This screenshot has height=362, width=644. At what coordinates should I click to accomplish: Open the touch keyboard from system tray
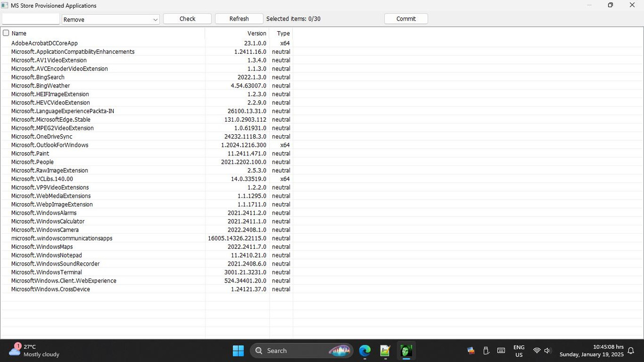tap(501, 350)
